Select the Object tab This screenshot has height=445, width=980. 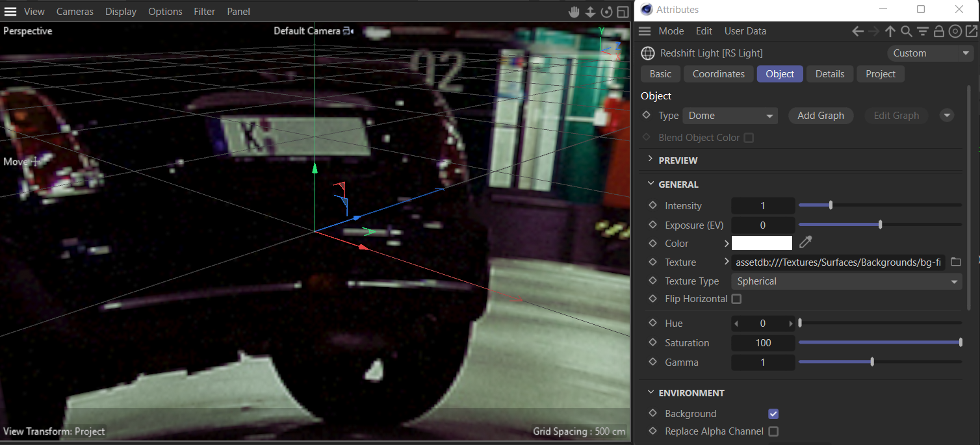pos(780,74)
